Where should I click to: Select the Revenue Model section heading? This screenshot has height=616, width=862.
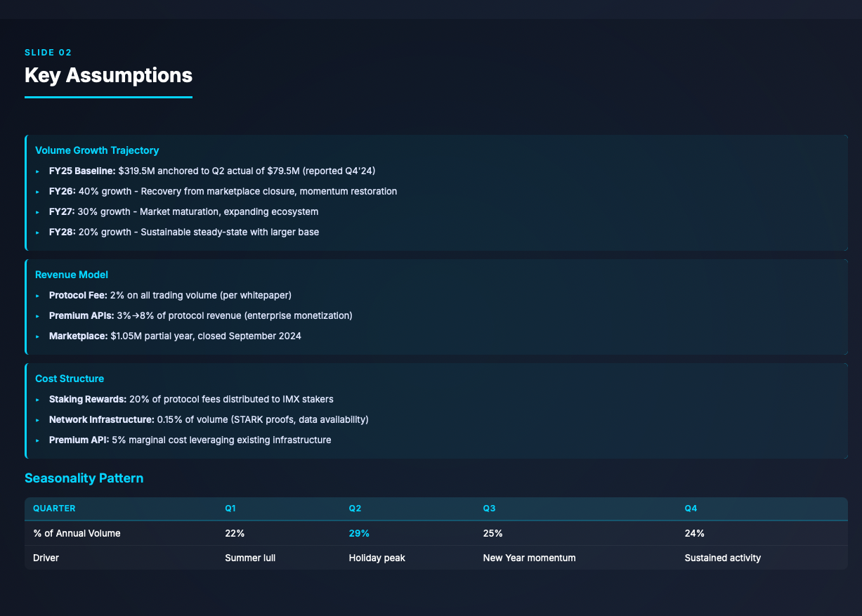[72, 275]
